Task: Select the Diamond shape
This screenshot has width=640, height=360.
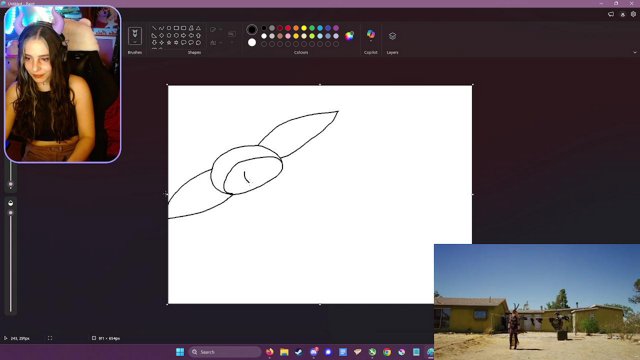Action: [162, 36]
